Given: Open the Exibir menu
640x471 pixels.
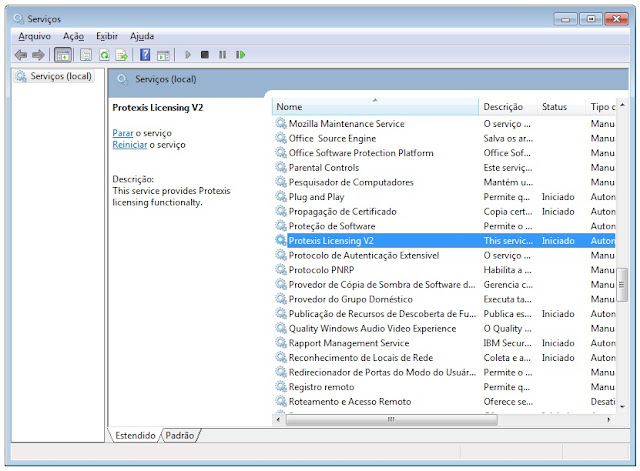Looking at the screenshot, I should [107, 36].
